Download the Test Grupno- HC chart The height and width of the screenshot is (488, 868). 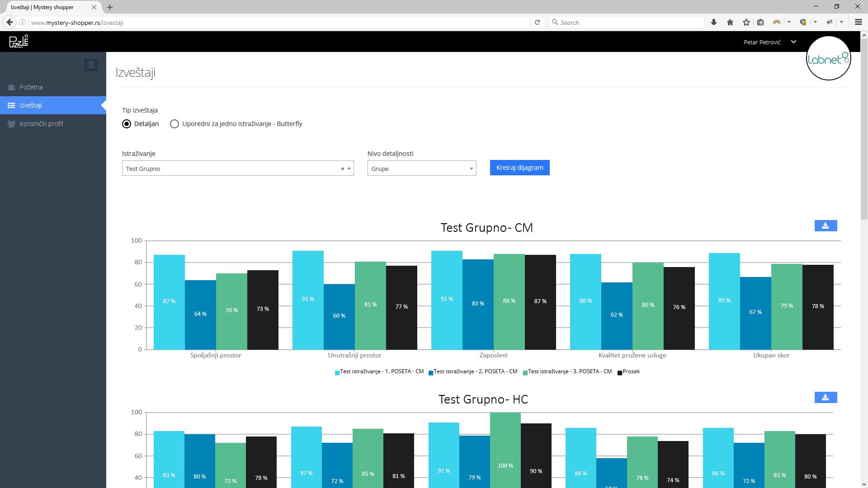(x=826, y=398)
